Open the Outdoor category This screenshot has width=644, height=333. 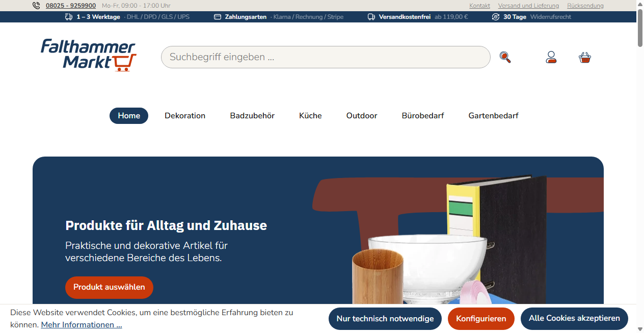(x=362, y=116)
